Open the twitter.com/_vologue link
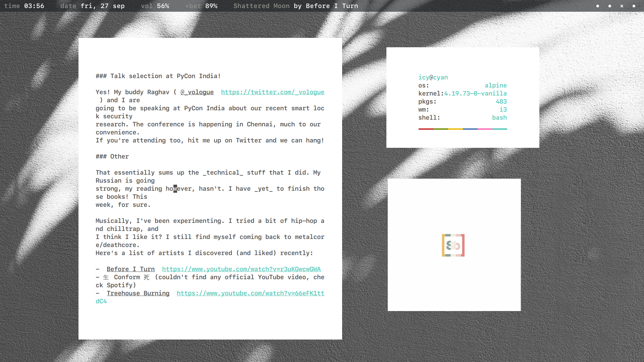The image size is (644, 362). pyautogui.click(x=272, y=92)
